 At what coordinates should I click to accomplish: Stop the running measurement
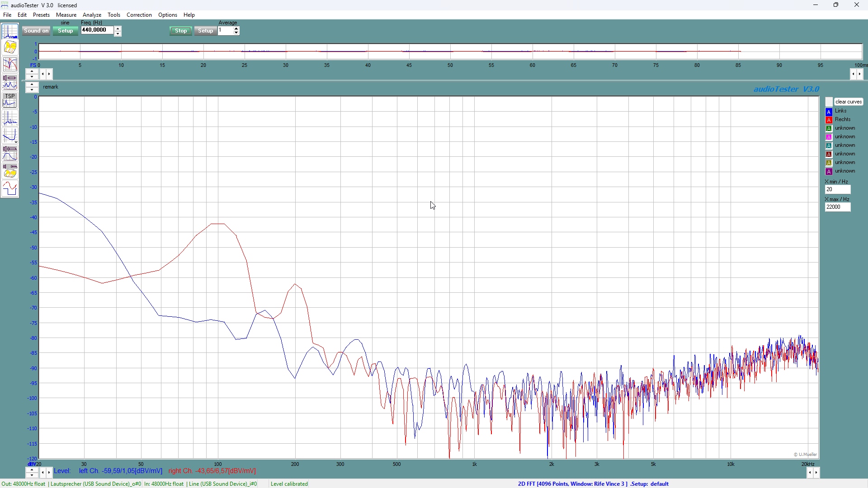coord(181,31)
